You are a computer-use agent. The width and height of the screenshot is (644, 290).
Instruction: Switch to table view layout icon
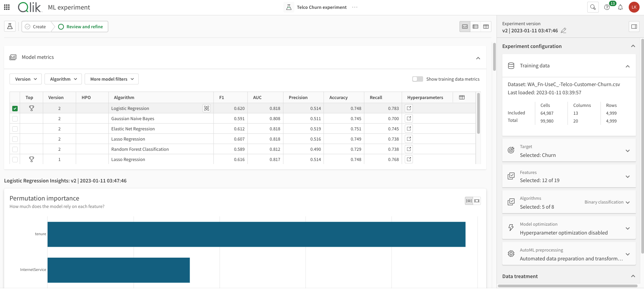pos(486,27)
